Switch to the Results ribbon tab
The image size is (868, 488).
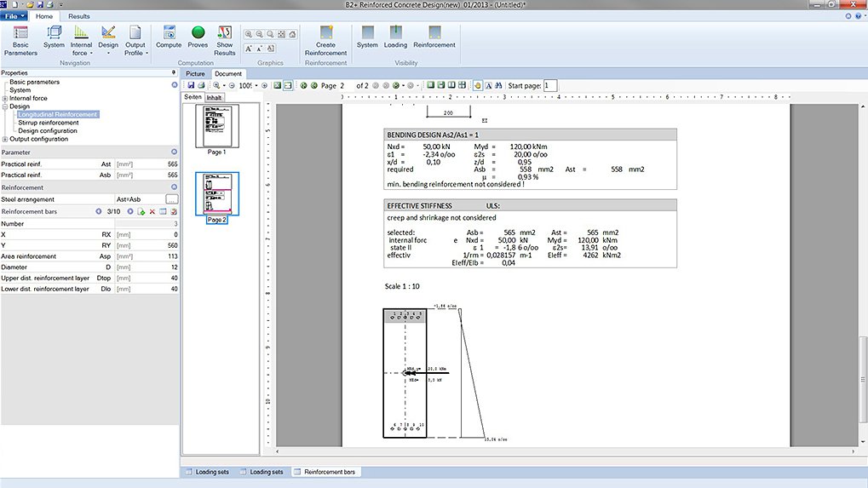point(78,16)
